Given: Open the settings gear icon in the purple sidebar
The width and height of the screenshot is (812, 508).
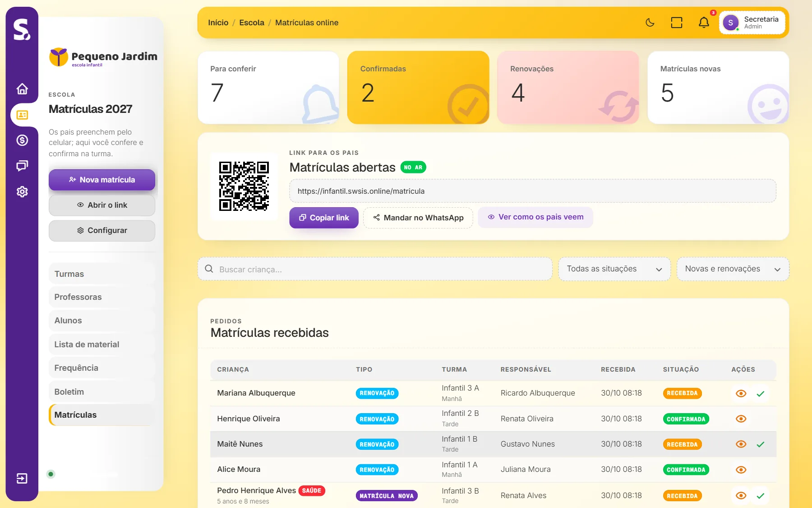Looking at the screenshot, I should [x=22, y=191].
